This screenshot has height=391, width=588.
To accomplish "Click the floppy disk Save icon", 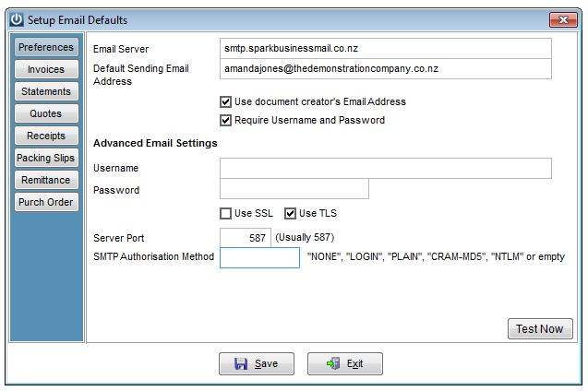I will click(x=241, y=363).
